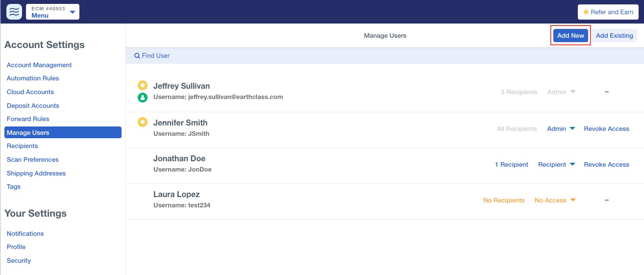Click the Find User search field
Viewport: 644px width, 275px height.
(385, 56)
